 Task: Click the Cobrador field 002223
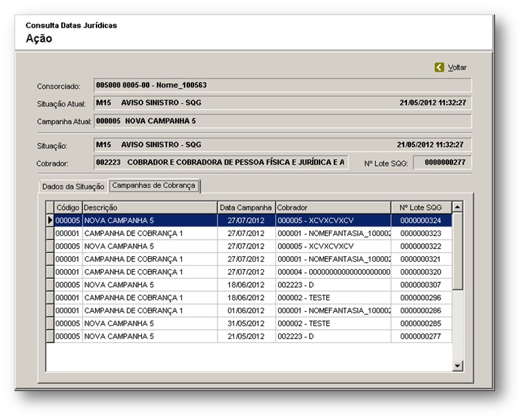pyautogui.click(x=221, y=162)
